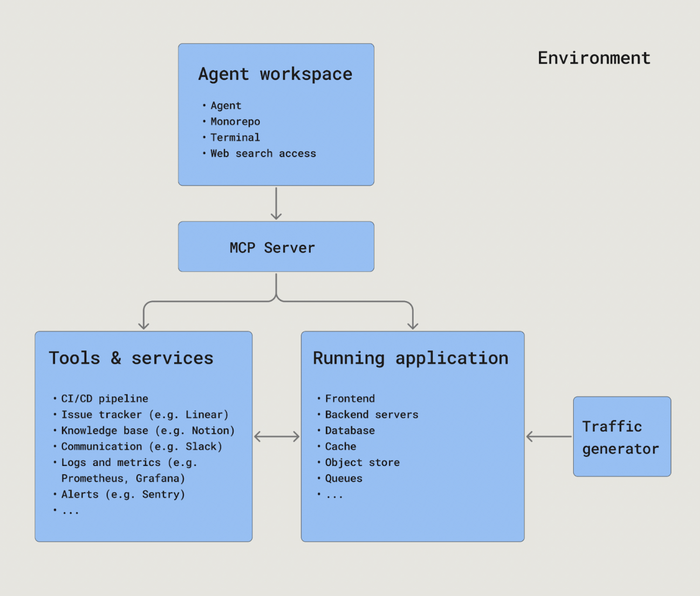Click the Web search access bullet item
700x596 pixels.
point(263,153)
